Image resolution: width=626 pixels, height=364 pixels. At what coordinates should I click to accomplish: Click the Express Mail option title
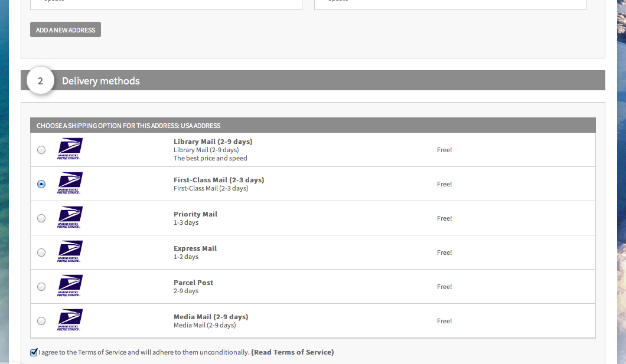coord(195,248)
